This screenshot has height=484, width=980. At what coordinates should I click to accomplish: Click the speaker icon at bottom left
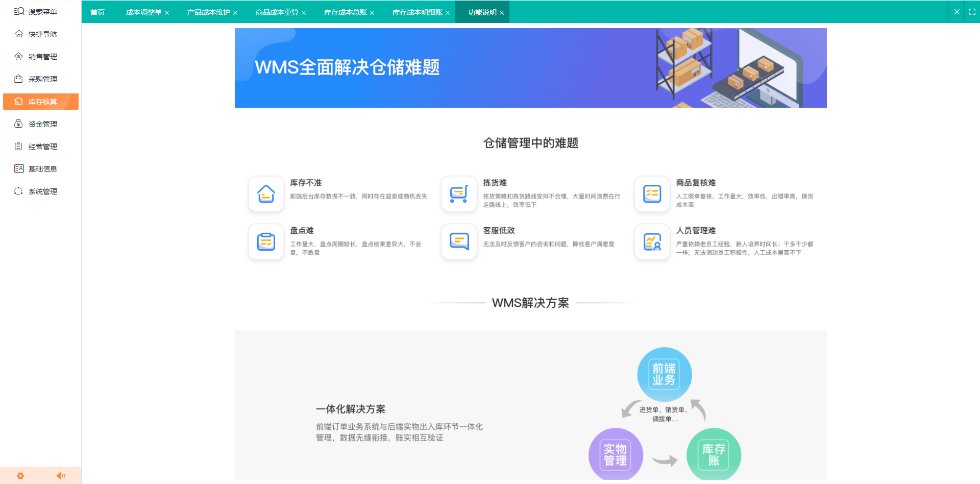(x=61, y=475)
